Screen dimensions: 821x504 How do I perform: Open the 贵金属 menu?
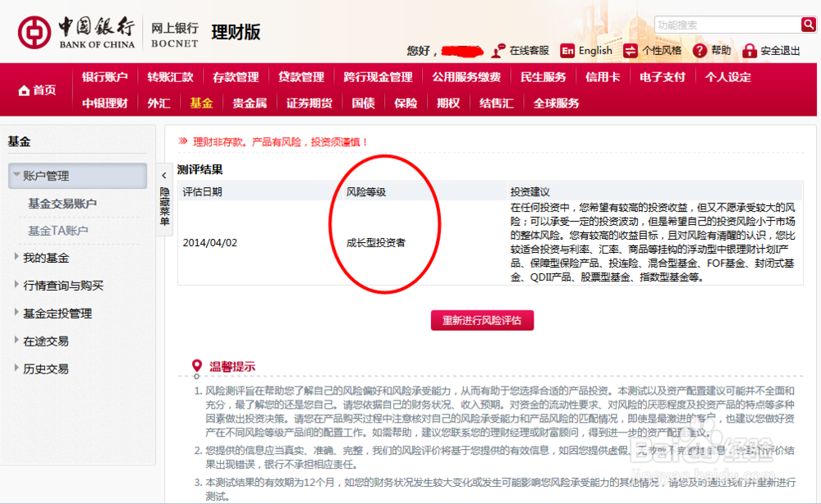point(250,103)
